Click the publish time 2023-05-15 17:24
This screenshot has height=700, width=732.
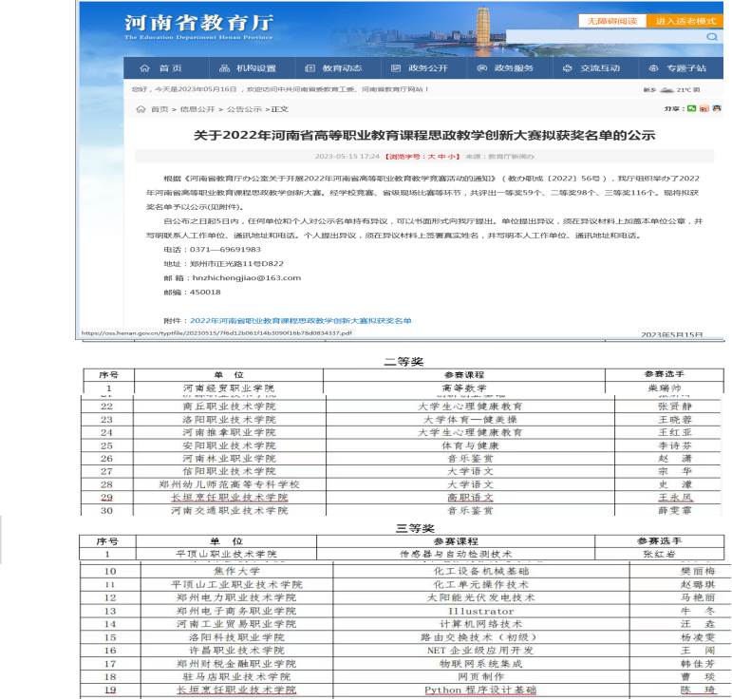coord(347,157)
